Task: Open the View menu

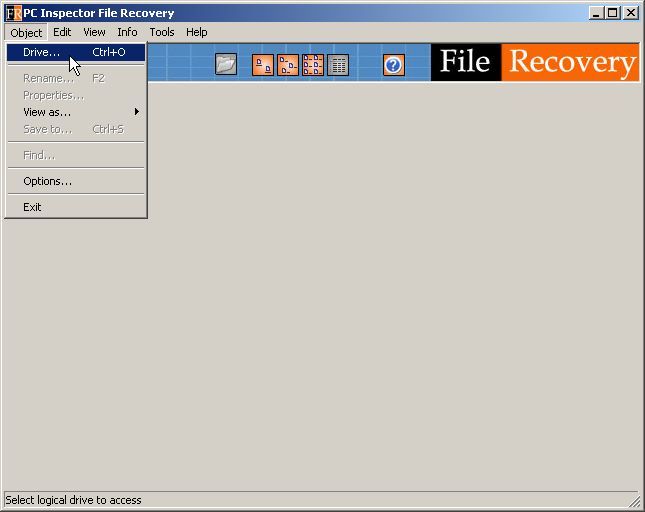Action: (94, 32)
